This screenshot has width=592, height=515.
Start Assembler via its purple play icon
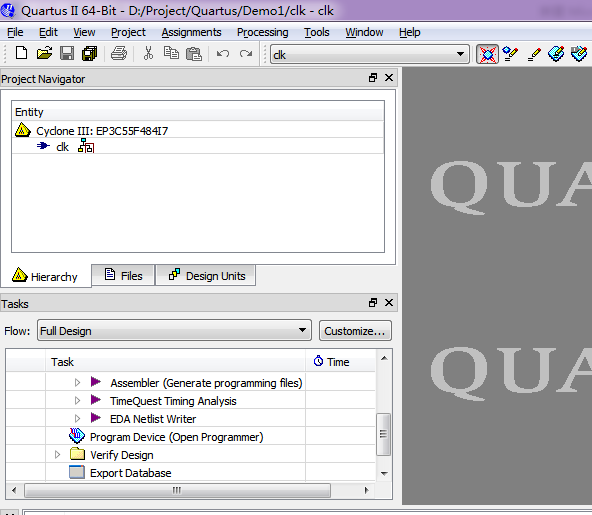(96, 382)
